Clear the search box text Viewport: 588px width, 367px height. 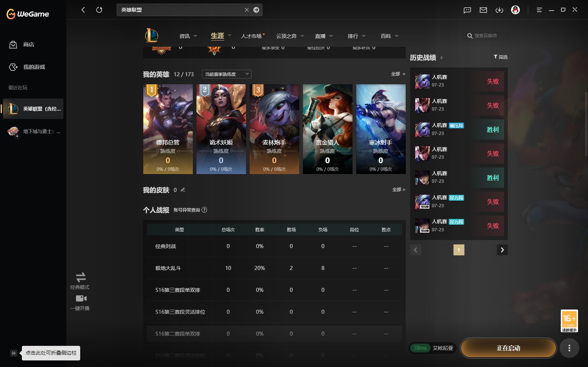[247, 10]
